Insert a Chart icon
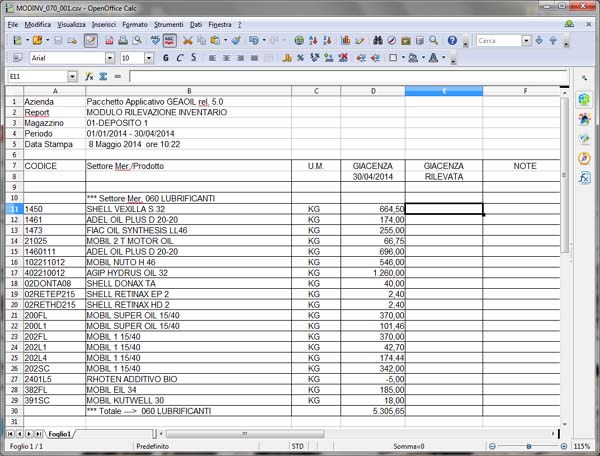The width and height of the screenshot is (600, 456). pos(345,40)
